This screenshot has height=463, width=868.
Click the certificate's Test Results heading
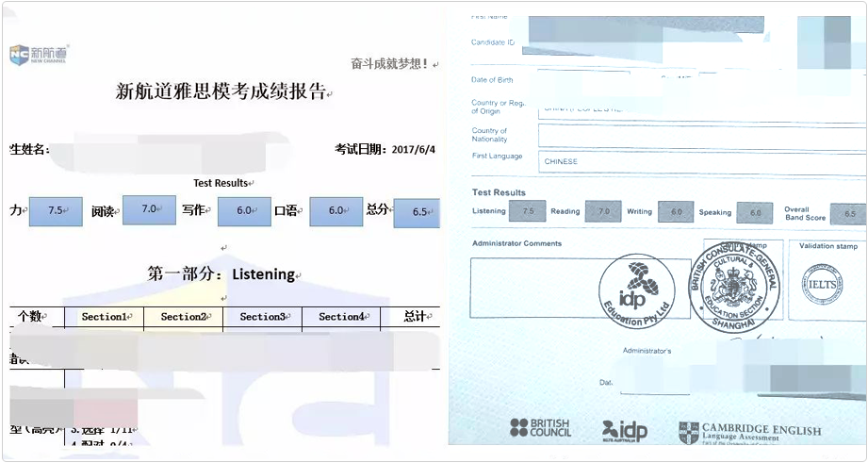click(x=499, y=192)
